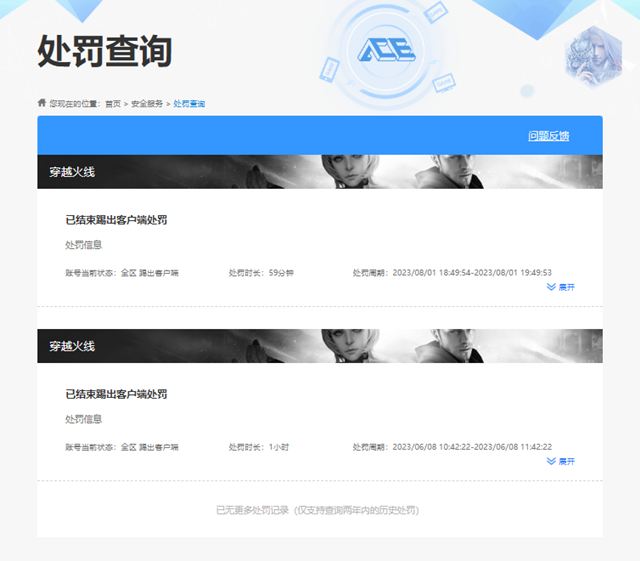Click 处罚信息 label in the 1小时 record

click(84, 419)
